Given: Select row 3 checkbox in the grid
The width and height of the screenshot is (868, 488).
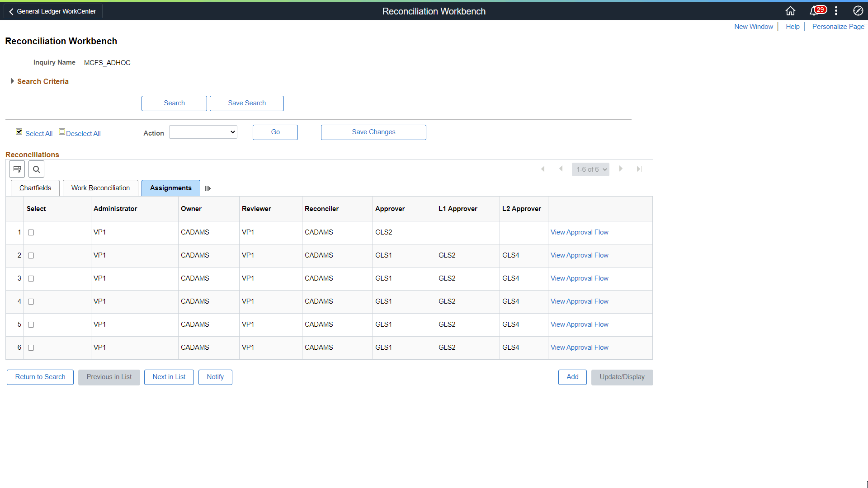Looking at the screenshot, I should pyautogui.click(x=31, y=278).
